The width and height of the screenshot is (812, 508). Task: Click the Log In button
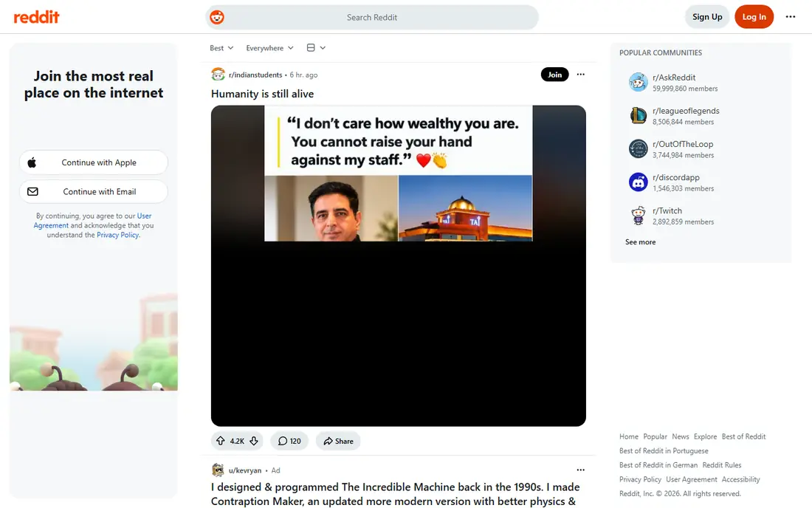(x=754, y=16)
